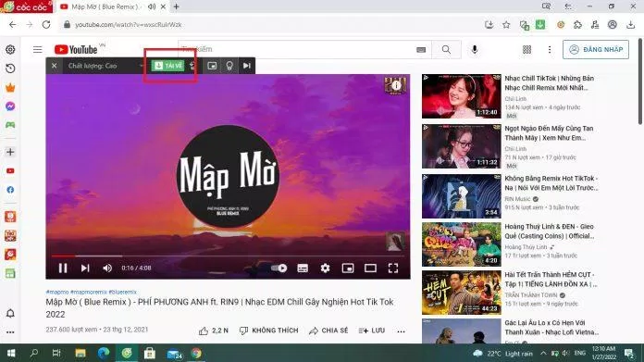Viewport: 644px width, 362px height.
Task: Click hashtag #mapmoremix link
Action: (x=89, y=293)
